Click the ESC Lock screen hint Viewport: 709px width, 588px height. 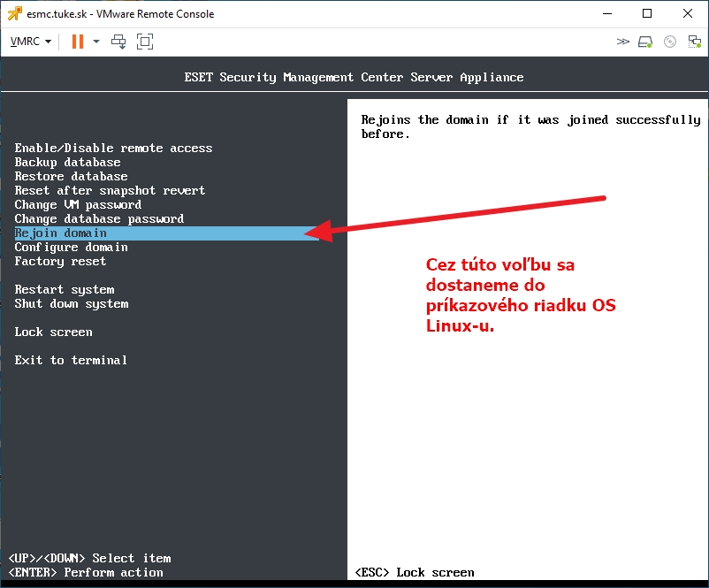(x=415, y=572)
